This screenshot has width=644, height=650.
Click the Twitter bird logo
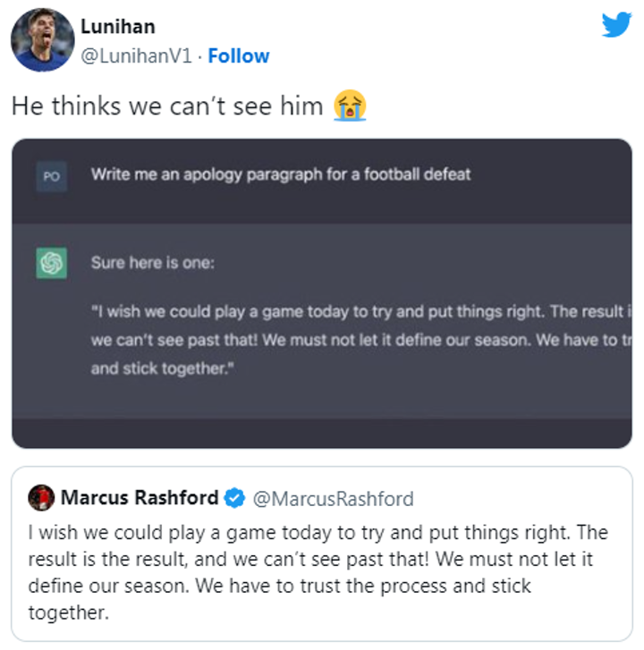pyautogui.click(x=616, y=25)
